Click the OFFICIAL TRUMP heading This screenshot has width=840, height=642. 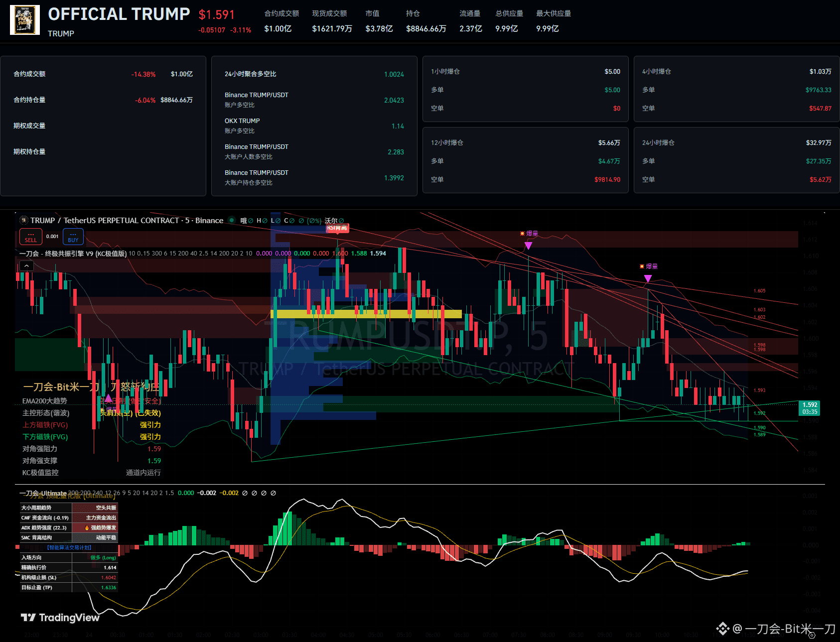click(x=119, y=14)
